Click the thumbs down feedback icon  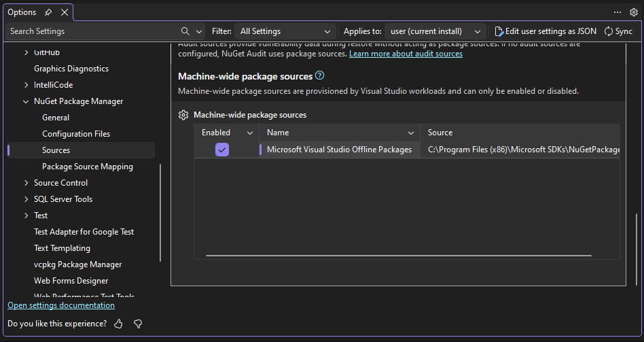point(138,324)
